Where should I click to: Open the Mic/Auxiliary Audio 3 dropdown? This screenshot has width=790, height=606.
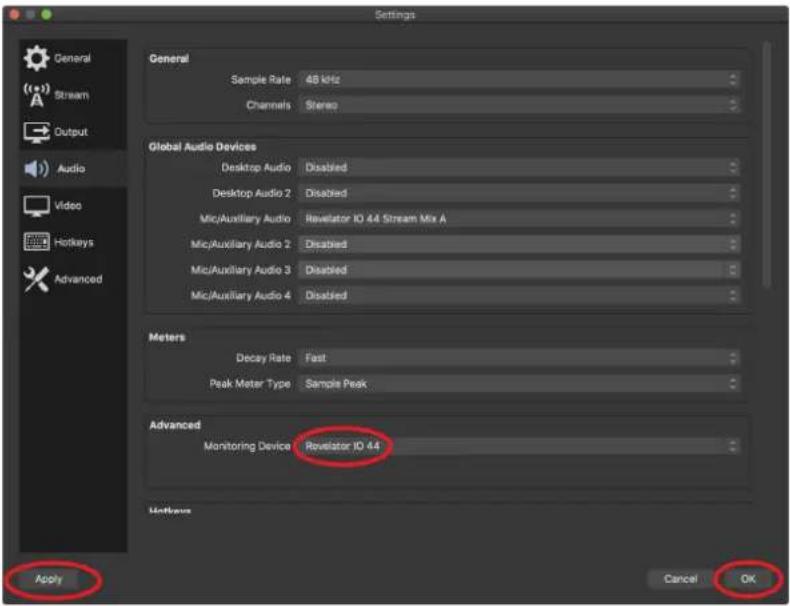tap(519, 270)
